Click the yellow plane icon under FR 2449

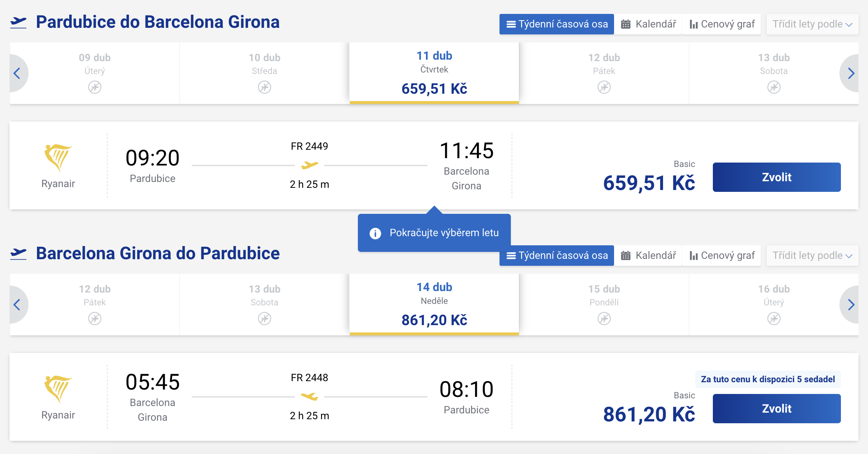click(310, 165)
